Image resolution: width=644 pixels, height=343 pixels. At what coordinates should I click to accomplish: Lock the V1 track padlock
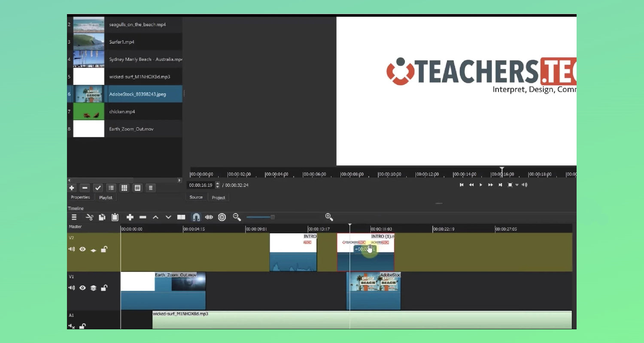coord(104,288)
